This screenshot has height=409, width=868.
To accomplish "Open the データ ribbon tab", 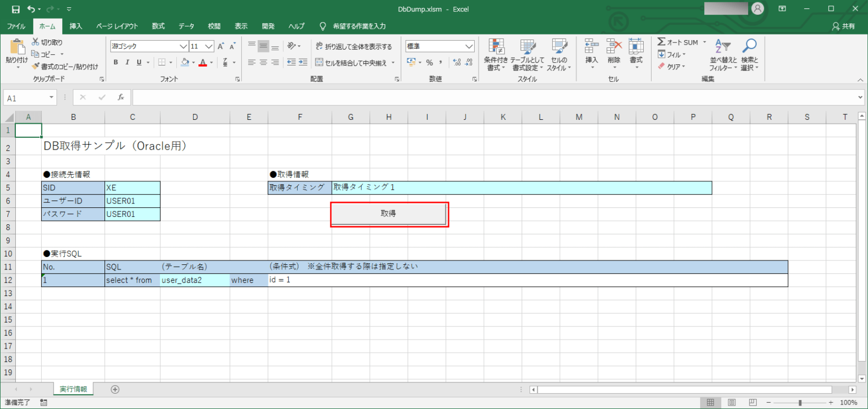I will coord(186,26).
